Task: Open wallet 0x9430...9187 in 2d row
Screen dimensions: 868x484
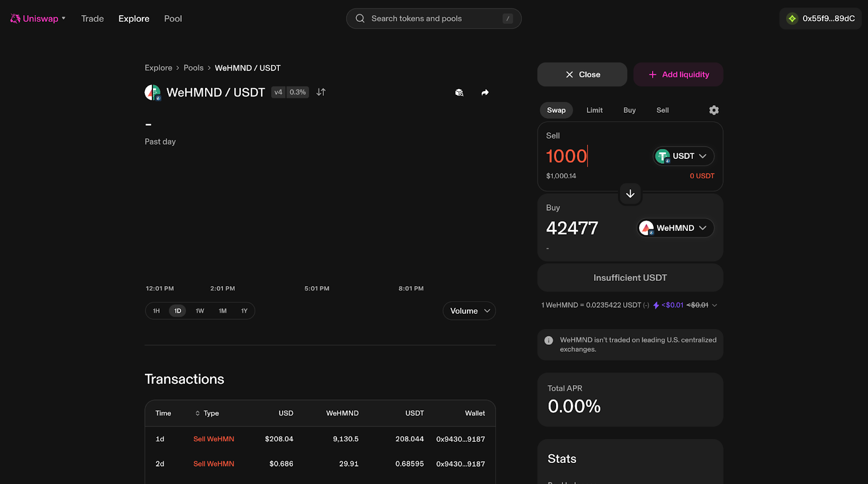Action: click(461, 464)
